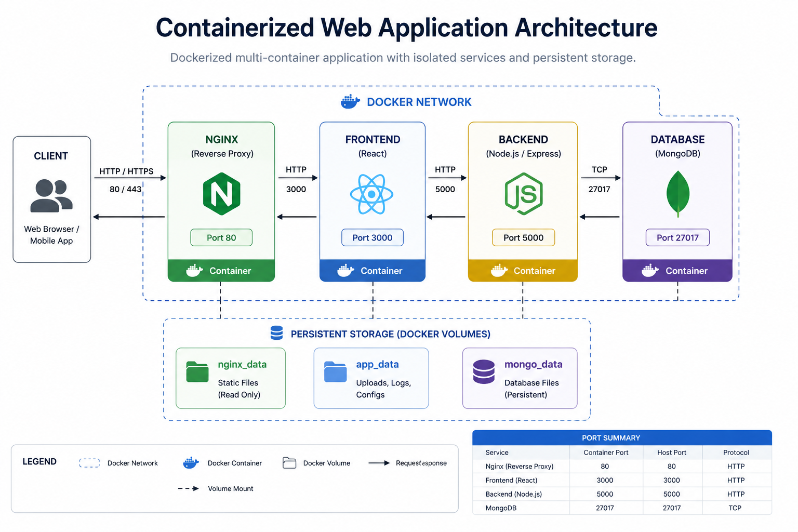
Task: Click the Backend (Node.js) table row
Action: pos(622,494)
